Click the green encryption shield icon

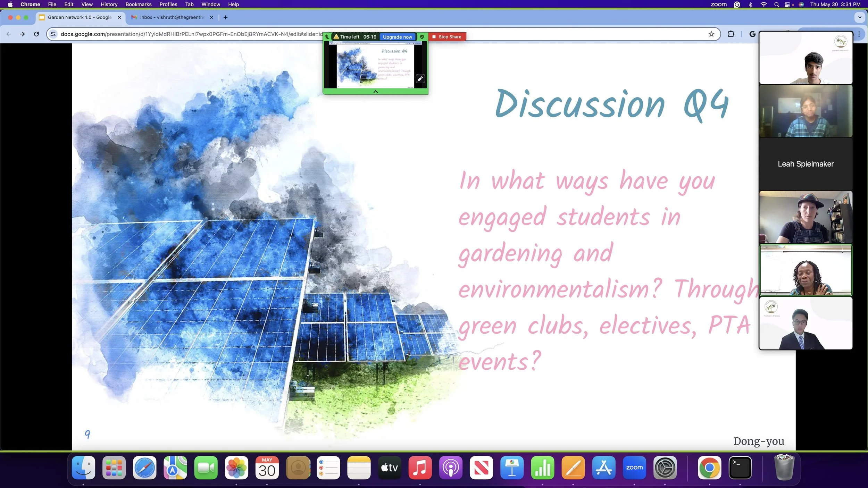422,37
